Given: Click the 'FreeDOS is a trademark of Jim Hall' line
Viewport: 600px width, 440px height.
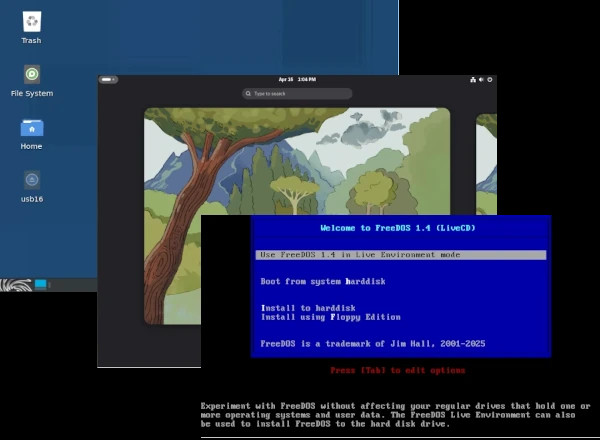Looking at the screenshot, I should tap(373, 344).
